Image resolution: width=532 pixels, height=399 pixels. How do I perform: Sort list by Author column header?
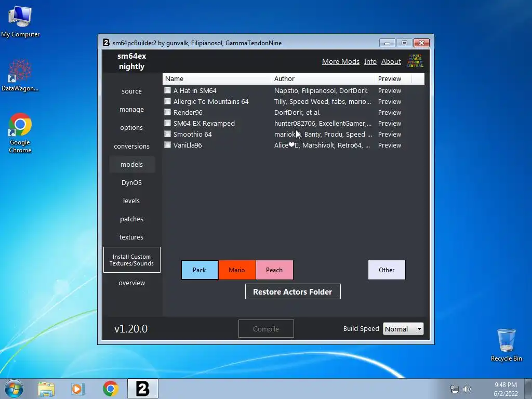323,79
